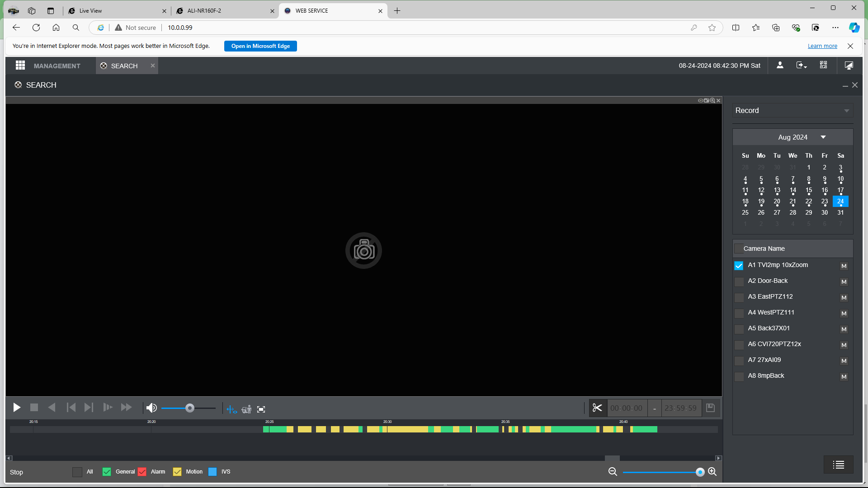
Task: Open the file list icon
Action: coord(839,465)
